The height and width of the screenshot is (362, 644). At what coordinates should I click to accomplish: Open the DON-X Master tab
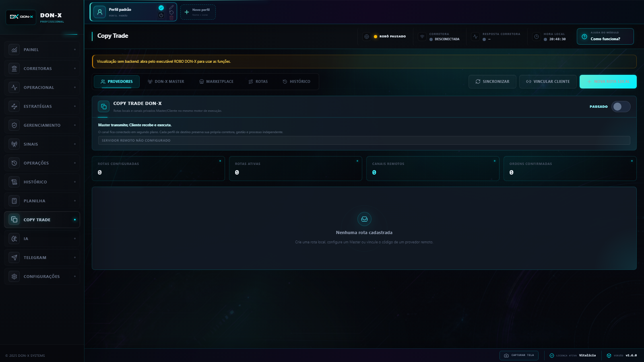coord(166,82)
